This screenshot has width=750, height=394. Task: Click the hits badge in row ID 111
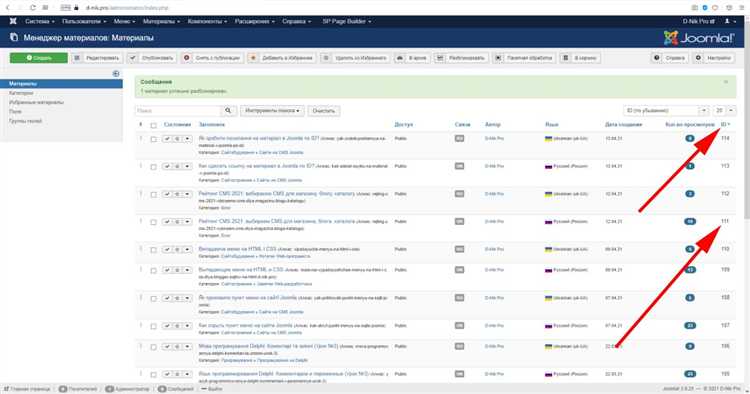click(690, 222)
